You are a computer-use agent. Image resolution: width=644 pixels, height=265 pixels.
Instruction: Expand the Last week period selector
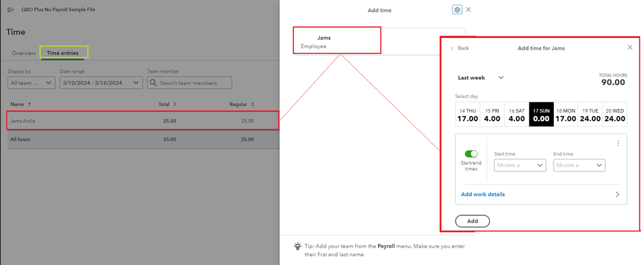pos(500,78)
